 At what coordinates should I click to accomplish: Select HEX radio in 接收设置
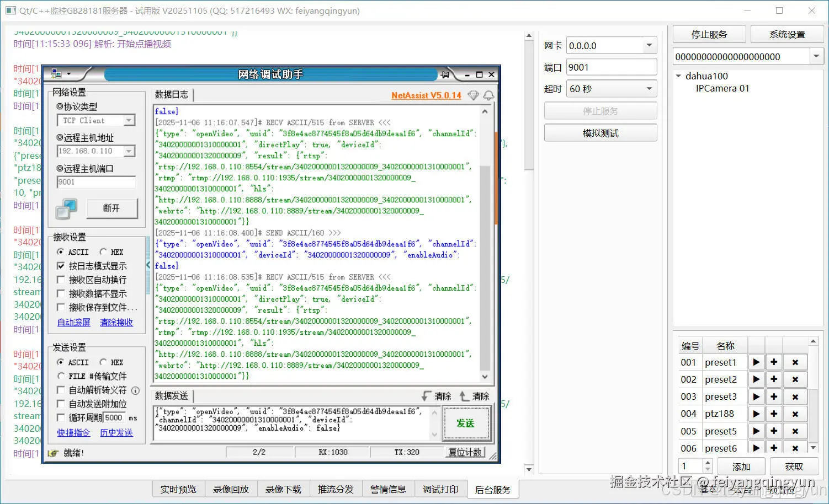pyautogui.click(x=103, y=251)
